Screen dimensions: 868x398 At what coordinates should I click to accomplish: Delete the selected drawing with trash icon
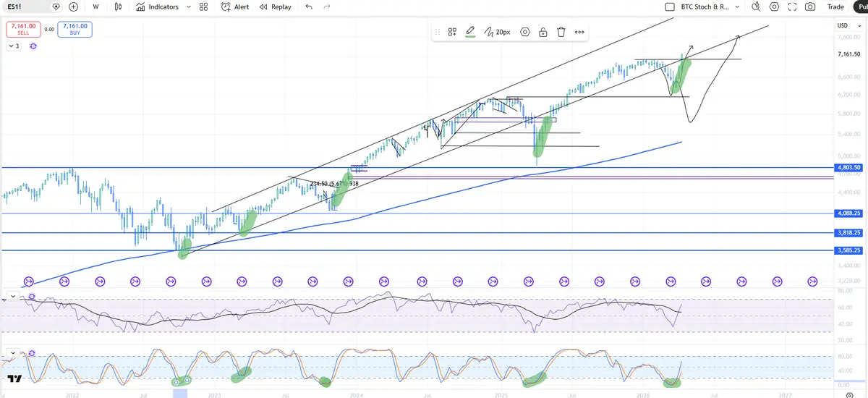pos(561,32)
